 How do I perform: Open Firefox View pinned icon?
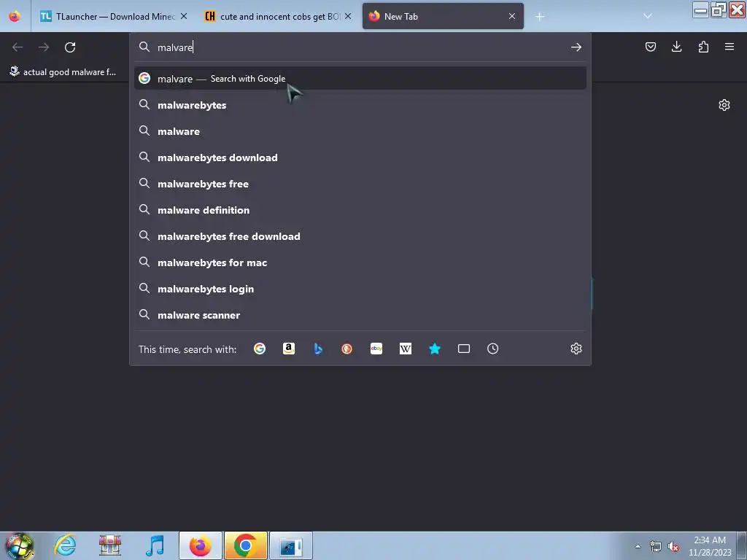click(15, 16)
